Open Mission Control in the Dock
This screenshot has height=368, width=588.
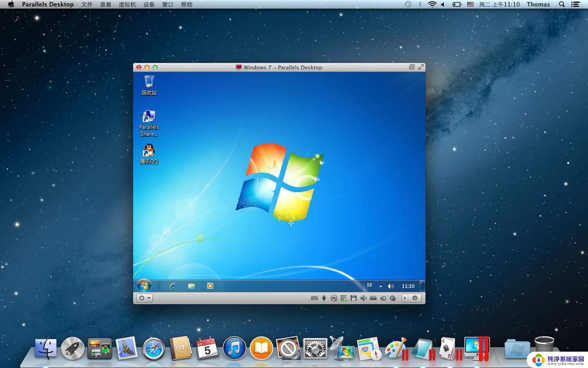click(100, 348)
